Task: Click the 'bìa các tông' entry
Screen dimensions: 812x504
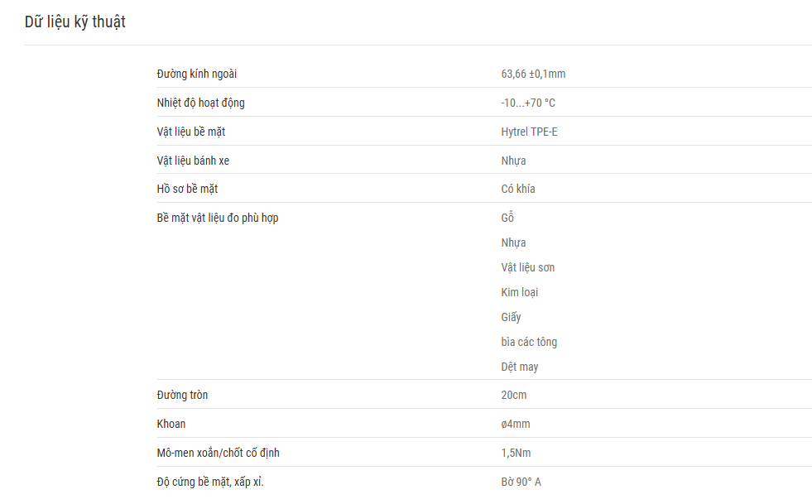Action: click(529, 342)
